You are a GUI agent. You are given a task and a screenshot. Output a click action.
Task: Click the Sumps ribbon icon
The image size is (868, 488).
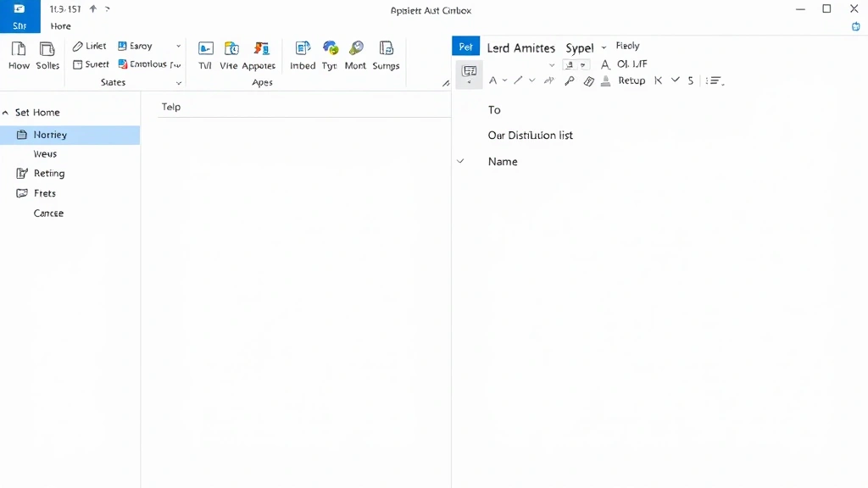(x=386, y=49)
